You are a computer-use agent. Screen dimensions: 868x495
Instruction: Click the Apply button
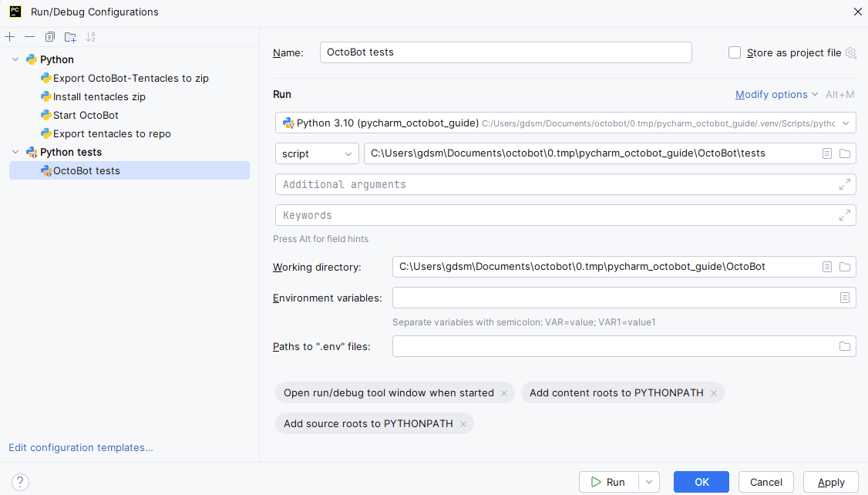pyautogui.click(x=831, y=482)
